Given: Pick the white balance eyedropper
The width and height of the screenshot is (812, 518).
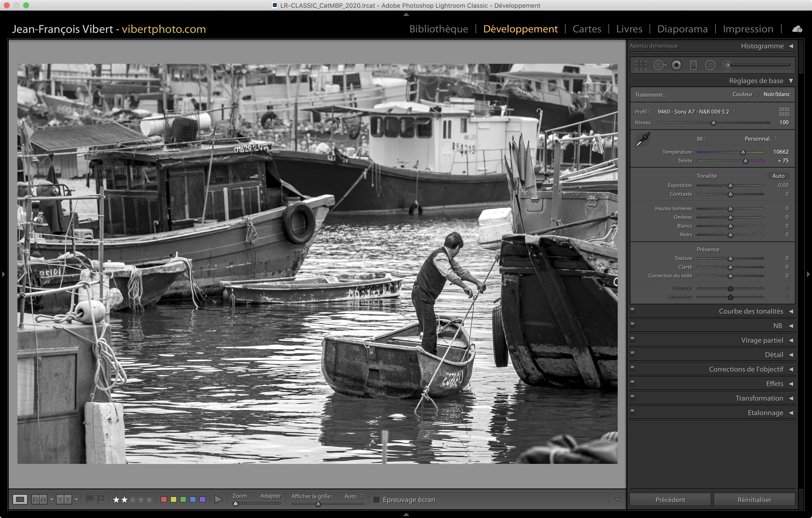Looking at the screenshot, I should pos(642,139).
